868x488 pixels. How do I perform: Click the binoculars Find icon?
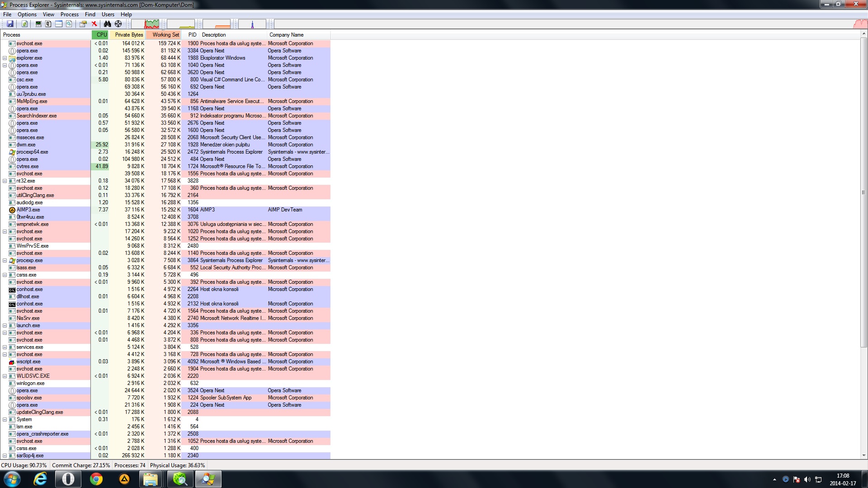coord(107,24)
